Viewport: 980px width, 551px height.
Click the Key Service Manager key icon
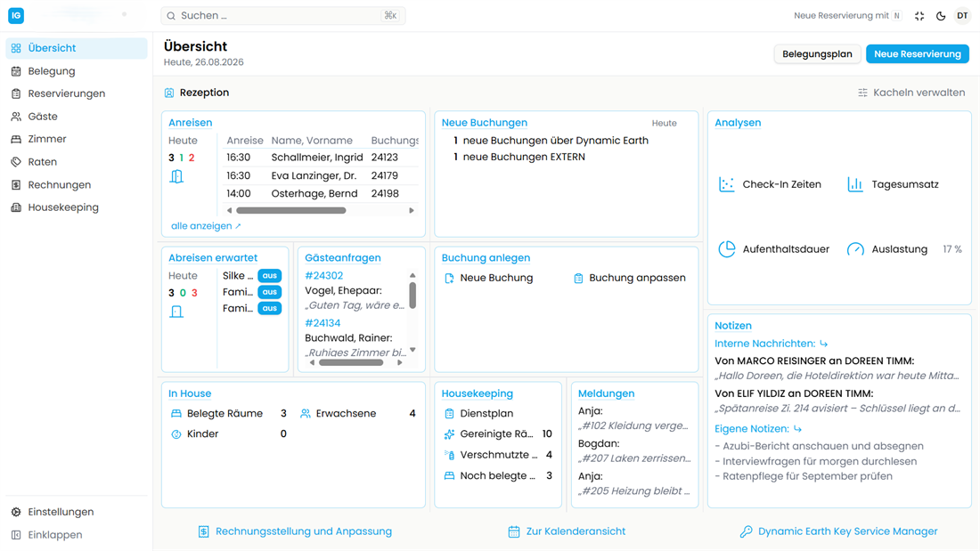[x=746, y=531]
